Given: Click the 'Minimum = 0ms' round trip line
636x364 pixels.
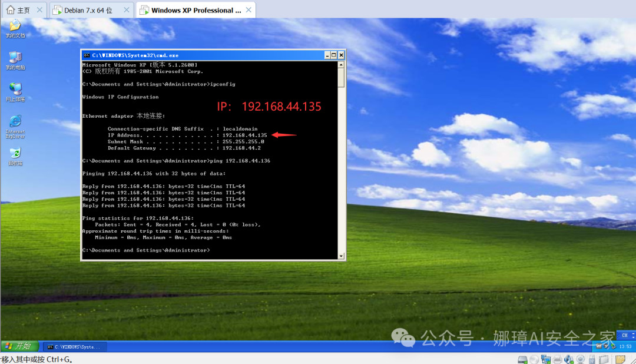Looking at the screenshot, I should [164, 237].
